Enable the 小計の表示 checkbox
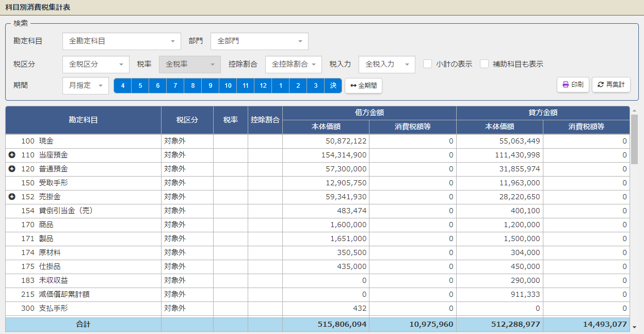 pyautogui.click(x=427, y=64)
